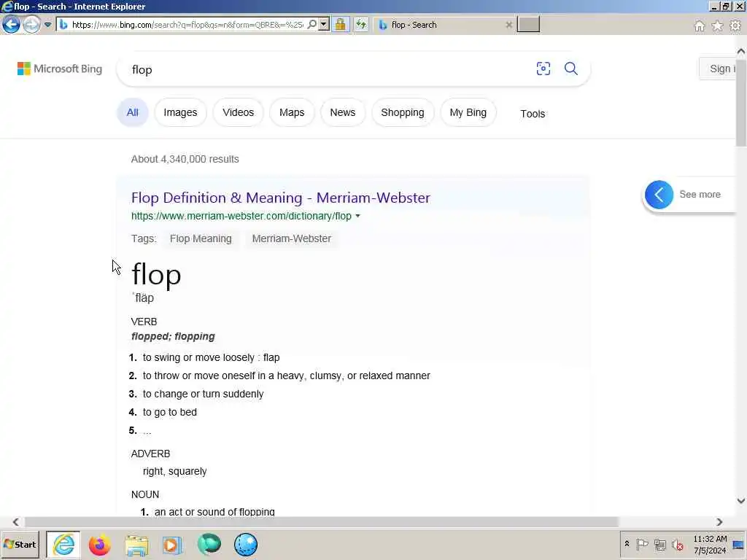Click the browser Forward arrow button
The height and width of the screenshot is (560, 747).
pyautogui.click(x=31, y=24)
